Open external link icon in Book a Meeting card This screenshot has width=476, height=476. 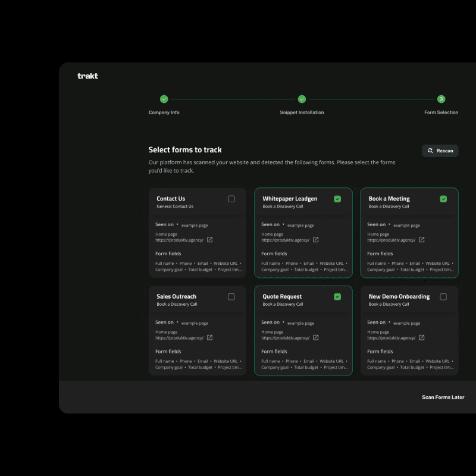click(x=422, y=240)
